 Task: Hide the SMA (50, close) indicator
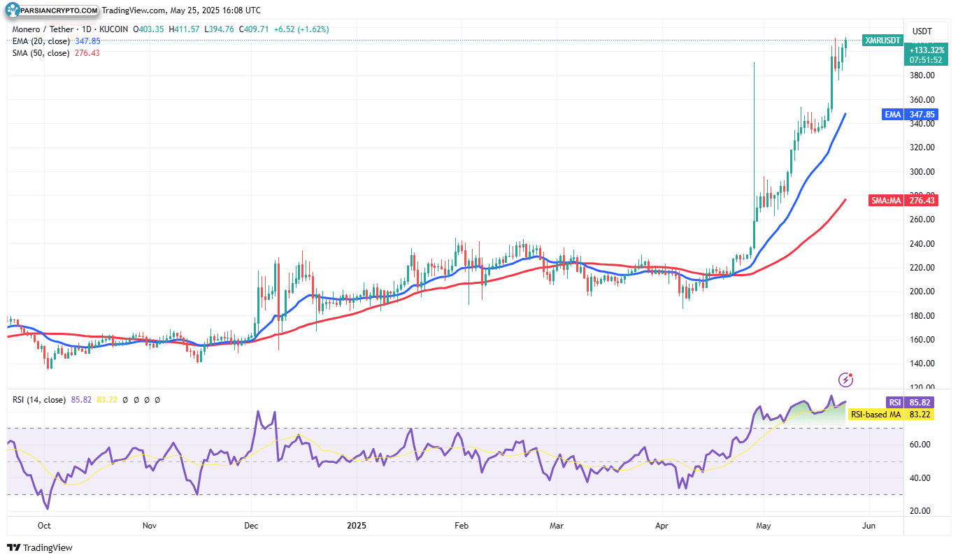(42, 53)
